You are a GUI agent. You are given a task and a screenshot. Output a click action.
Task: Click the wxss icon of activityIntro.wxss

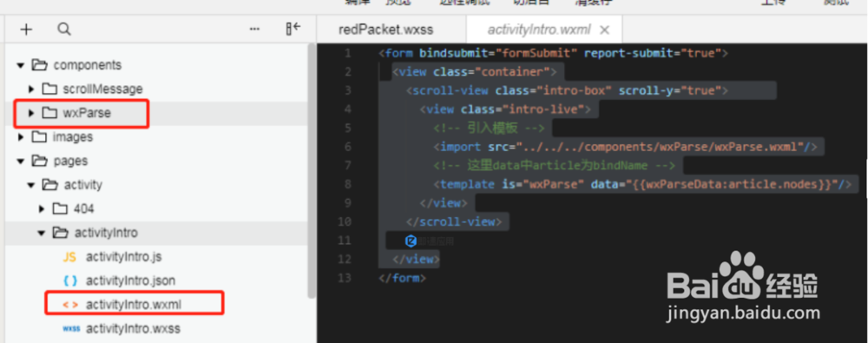[x=71, y=328]
